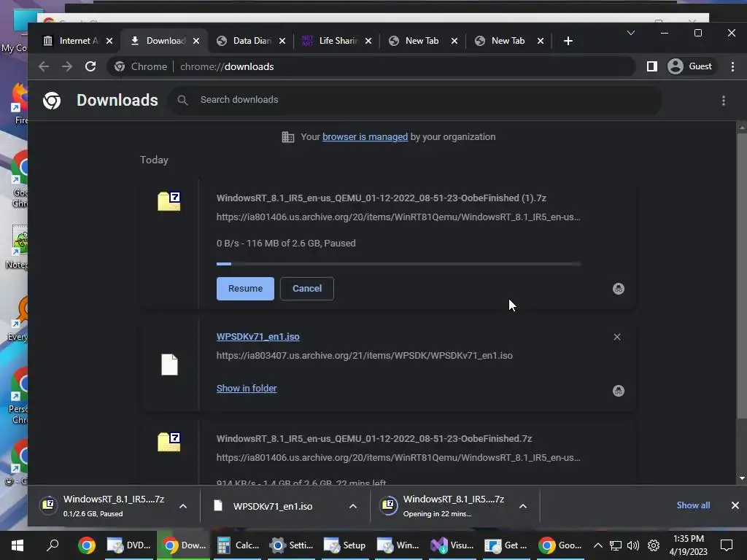
Task: Click the 7z icon of in-progress download
Action: 169,442
